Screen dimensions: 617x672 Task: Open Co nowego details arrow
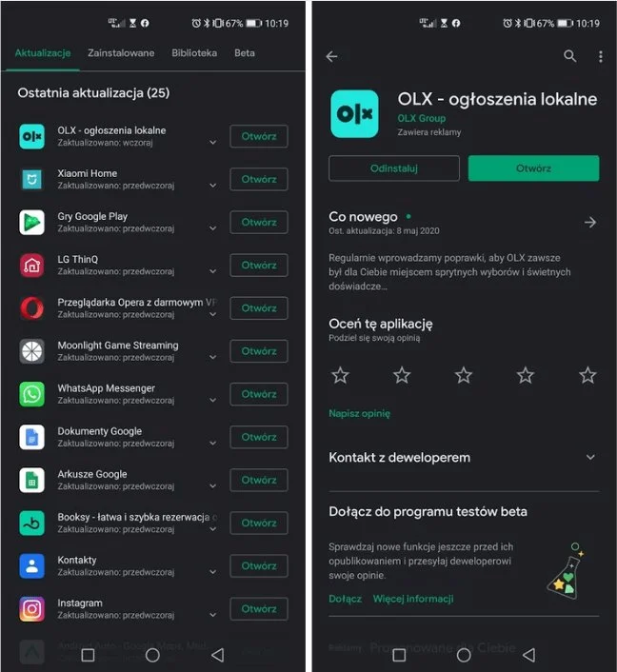click(x=590, y=222)
